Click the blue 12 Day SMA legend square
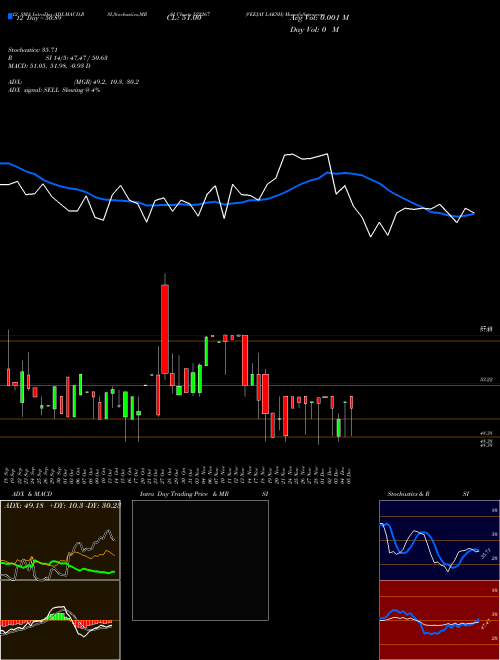The width and height of the screenshot is (500, 660). point(10,16)
